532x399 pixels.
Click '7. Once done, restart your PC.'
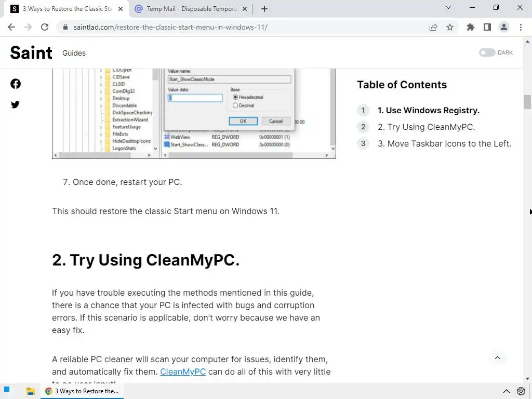[x=123, y=182]
